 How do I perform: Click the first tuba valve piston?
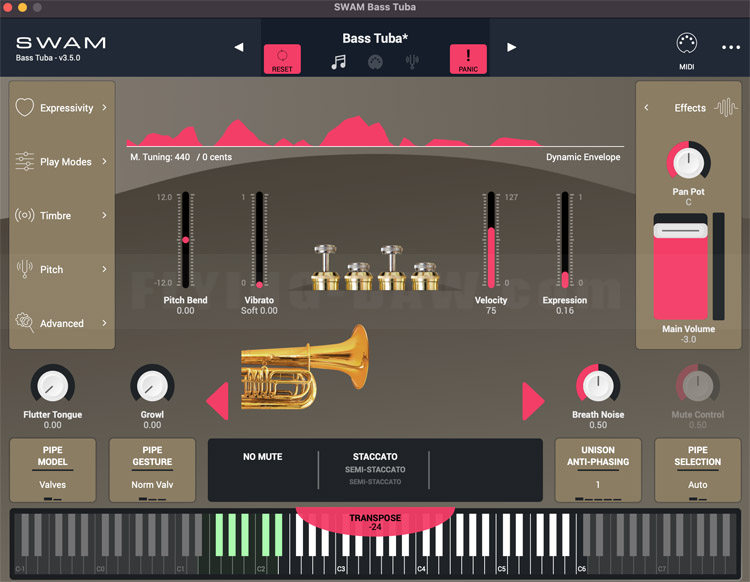325,267
